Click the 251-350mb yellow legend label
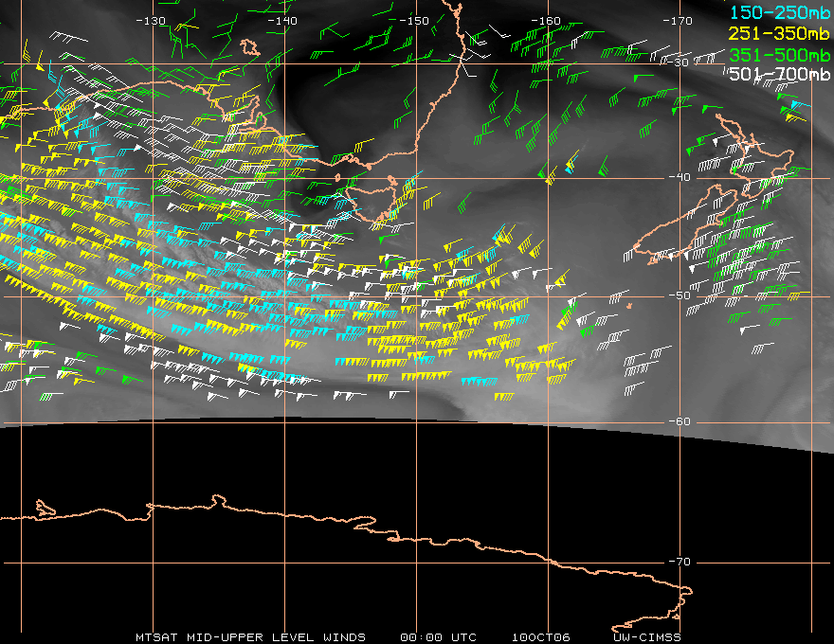Viewport: 834px width, 644px height. (x=780, y=33)
